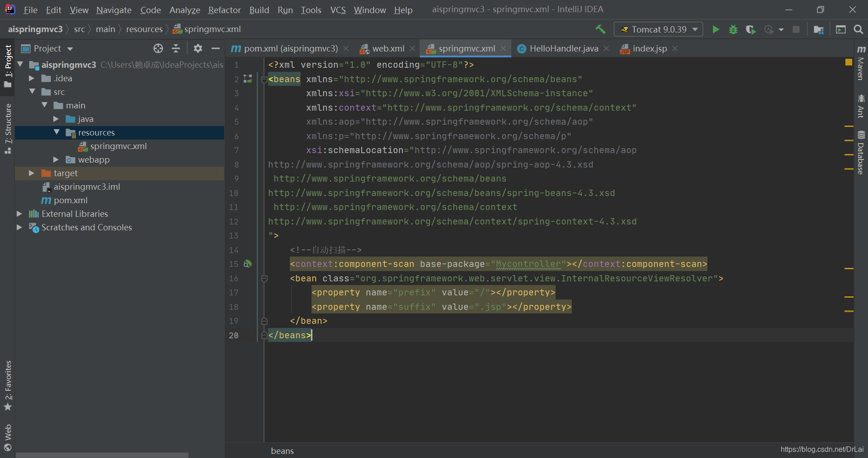This screenshot has height=458, width=868.
Task: Click the stop square icon
Action: click(796, 29)
